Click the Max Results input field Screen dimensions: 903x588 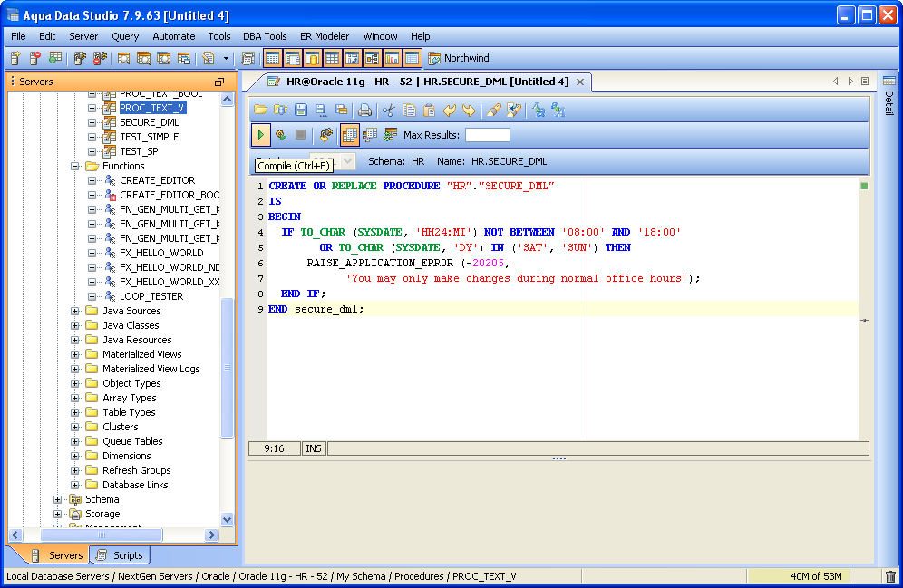click(487, 135)
